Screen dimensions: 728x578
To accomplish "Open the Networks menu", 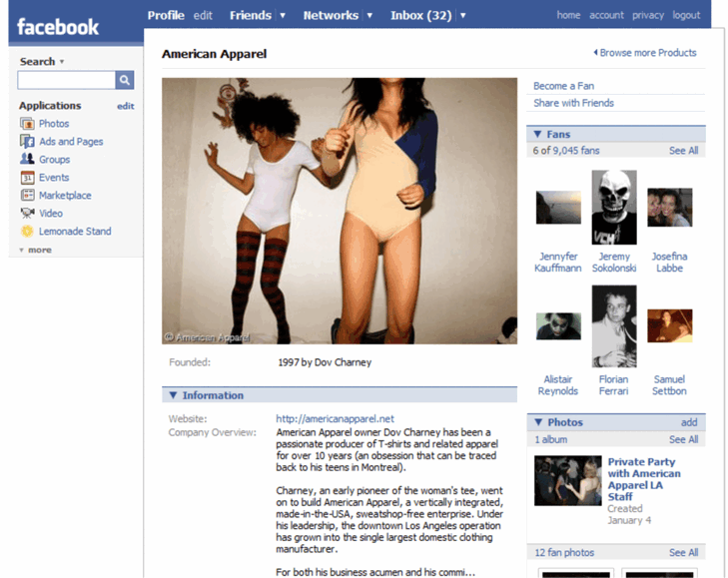I will 331,15.
